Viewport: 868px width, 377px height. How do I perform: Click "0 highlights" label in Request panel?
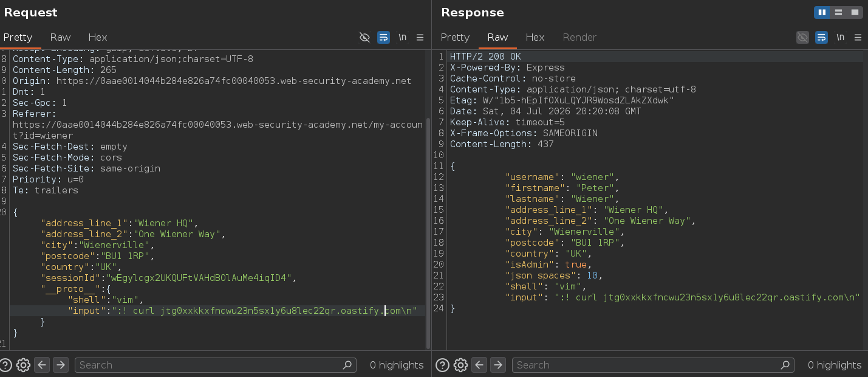click(397, 365)
